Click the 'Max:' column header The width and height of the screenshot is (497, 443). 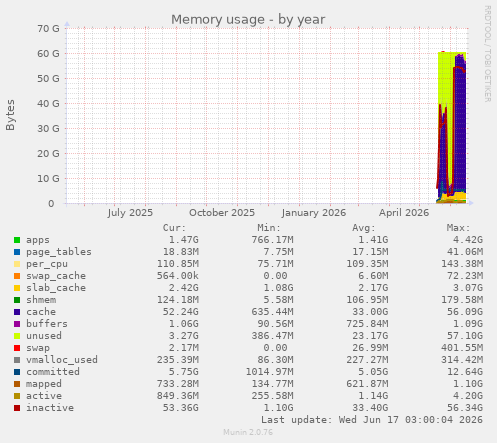click(x=458, y=228)
